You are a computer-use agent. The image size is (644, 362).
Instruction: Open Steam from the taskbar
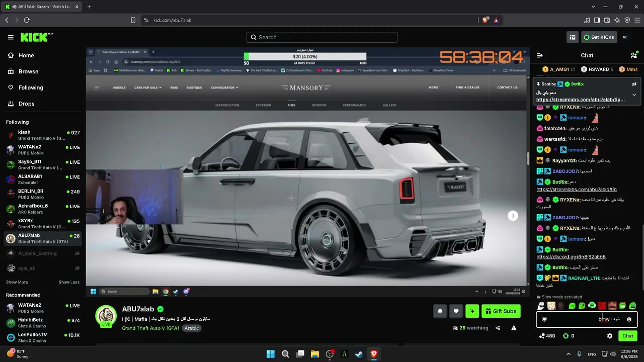pyautogui.click(x=359, y=354)
